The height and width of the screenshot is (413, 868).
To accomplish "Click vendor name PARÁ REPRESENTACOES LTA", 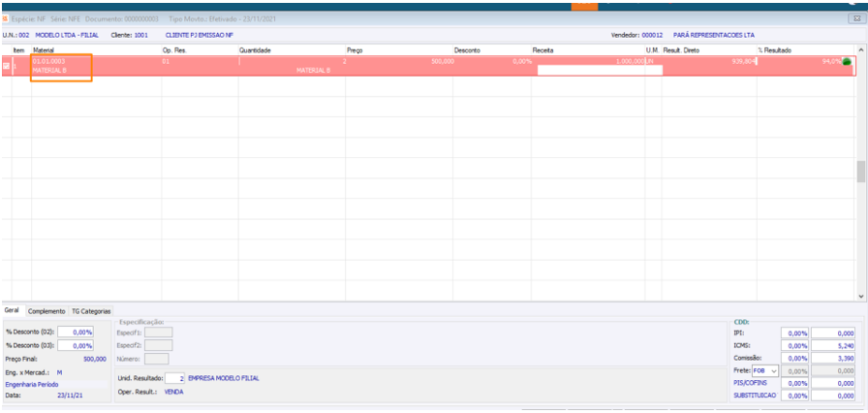I will click(x=714, y=35).
